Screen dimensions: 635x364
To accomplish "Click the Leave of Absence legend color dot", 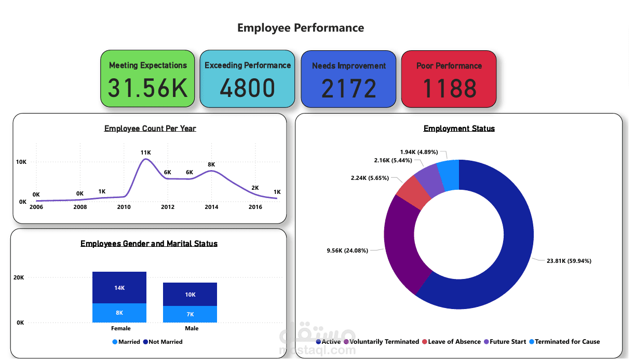I will coord(424,342).
